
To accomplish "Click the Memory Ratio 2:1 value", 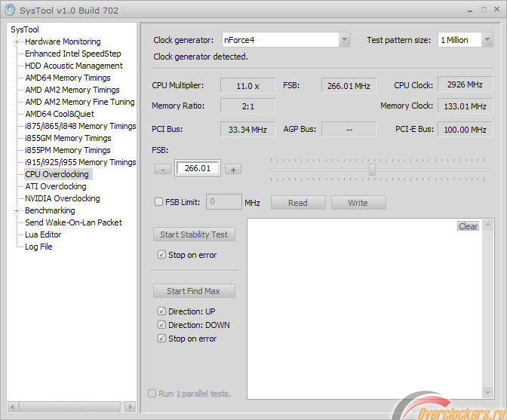I will click(x=248, y=106).
